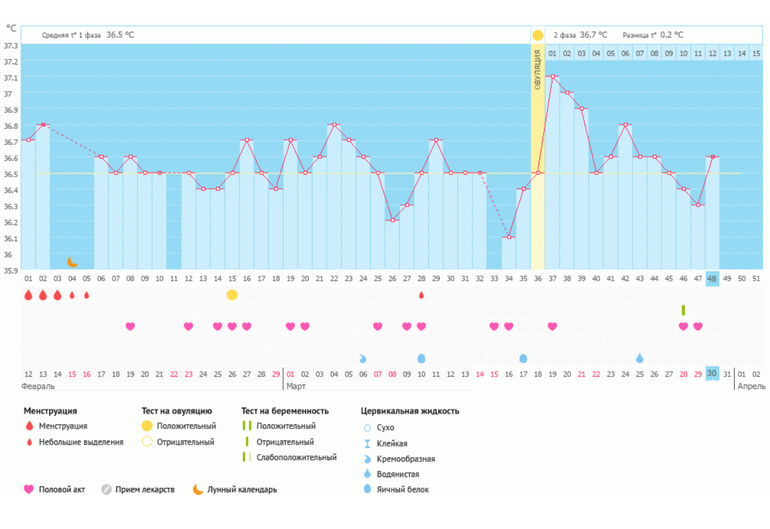770x529 pixels.
Task: Click the orange moon icon on cycle day 04
Action: pyautogui.click(x=72, y=262)
